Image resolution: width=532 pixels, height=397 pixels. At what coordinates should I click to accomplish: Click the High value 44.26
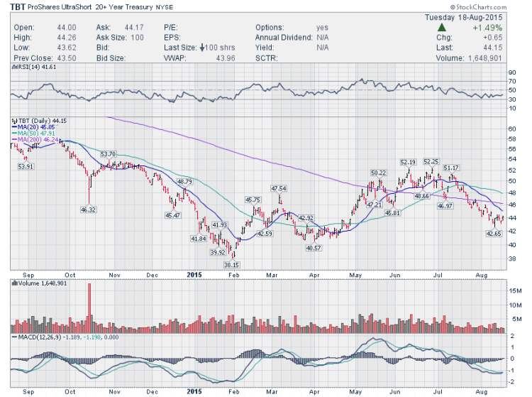tap(67, 38)
